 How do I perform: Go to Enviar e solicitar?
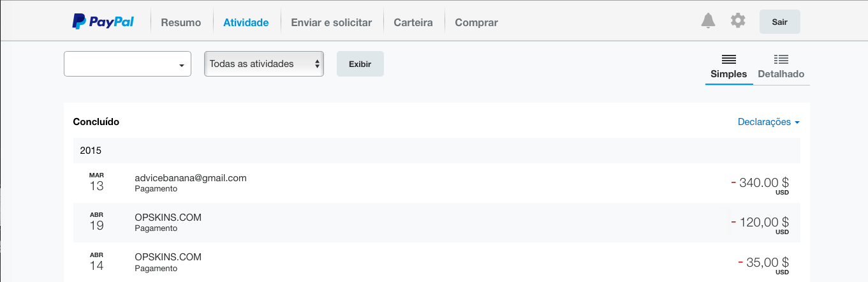point(331,22)
